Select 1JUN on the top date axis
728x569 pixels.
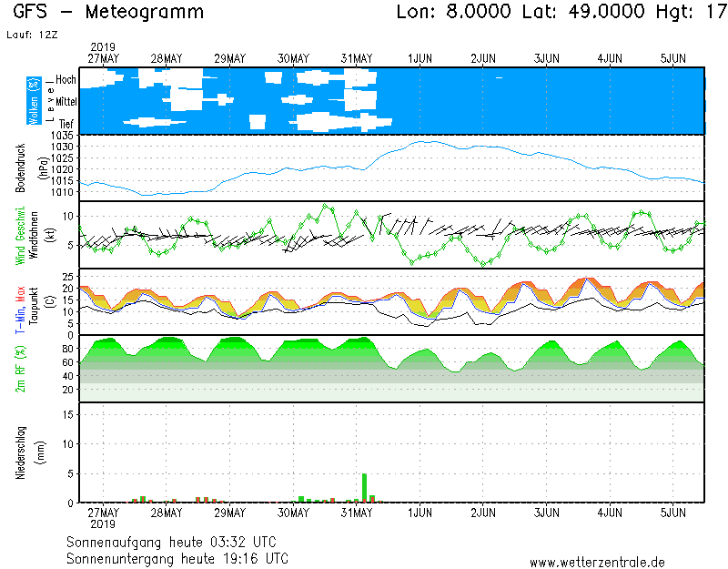pos(420,58)
